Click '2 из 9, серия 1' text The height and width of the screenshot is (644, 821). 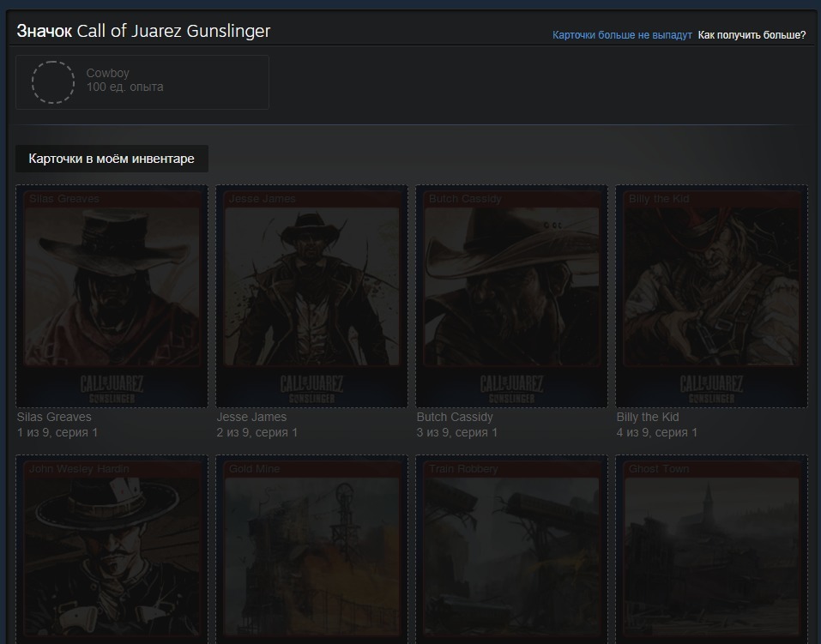257,432
